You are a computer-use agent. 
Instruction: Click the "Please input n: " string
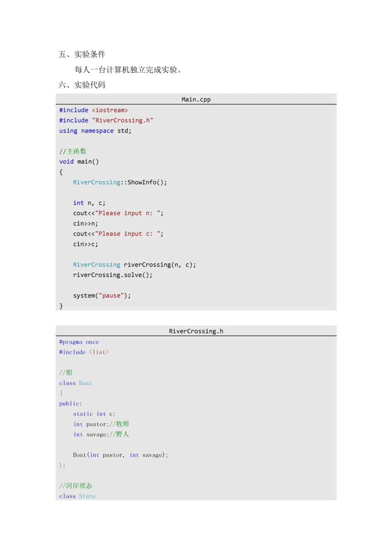tap(128, 213)
